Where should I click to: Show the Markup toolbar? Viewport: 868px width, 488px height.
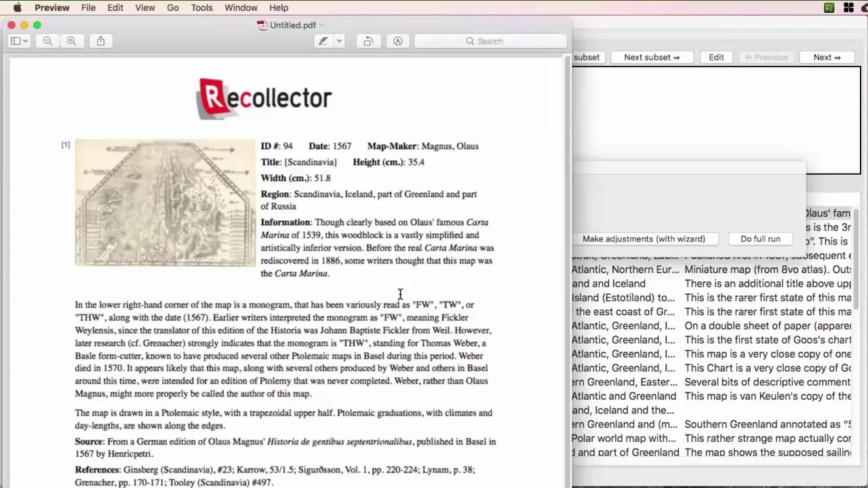(398, 41)
